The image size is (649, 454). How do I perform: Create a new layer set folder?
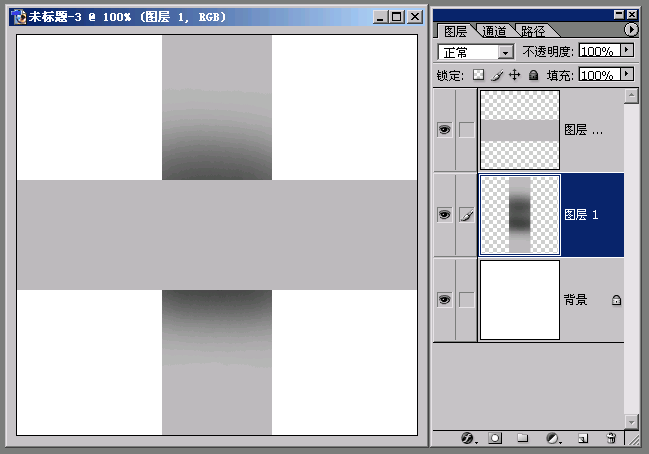pos(523,438)
